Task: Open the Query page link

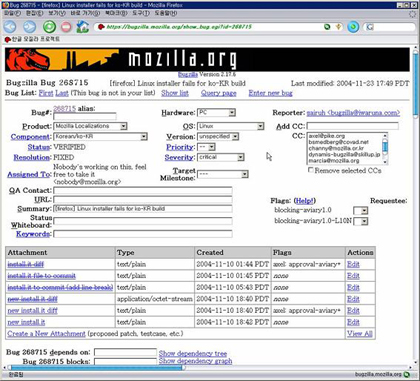Action: (x=218, y=93)
